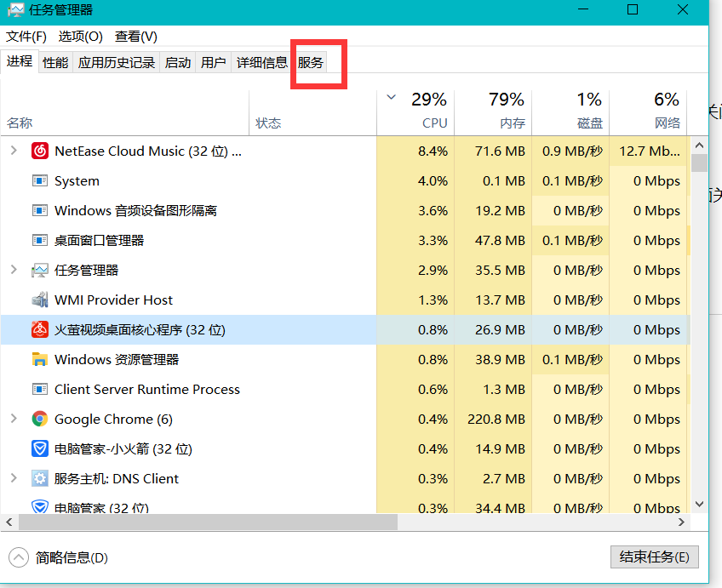The width and height of the screenshot is (722, 588).
Task: Click the Windows 音频设备图形隔离 icon
Action: pyautogui.click(x=40, y=211)
